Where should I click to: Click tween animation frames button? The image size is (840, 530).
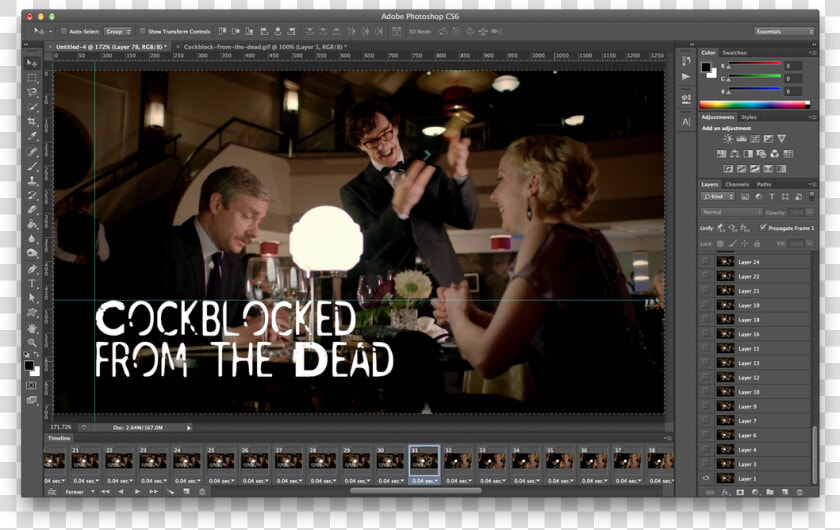170,491
